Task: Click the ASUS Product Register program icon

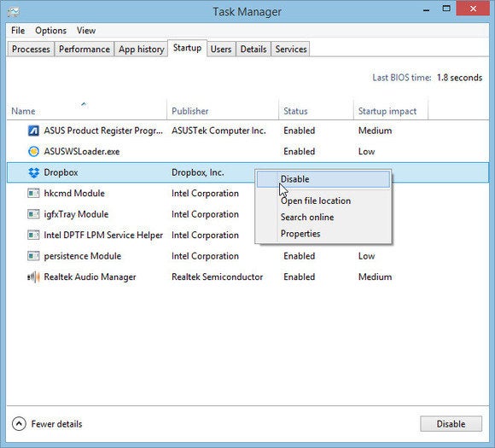Action: pyautogui.click(x=33, y=131)
